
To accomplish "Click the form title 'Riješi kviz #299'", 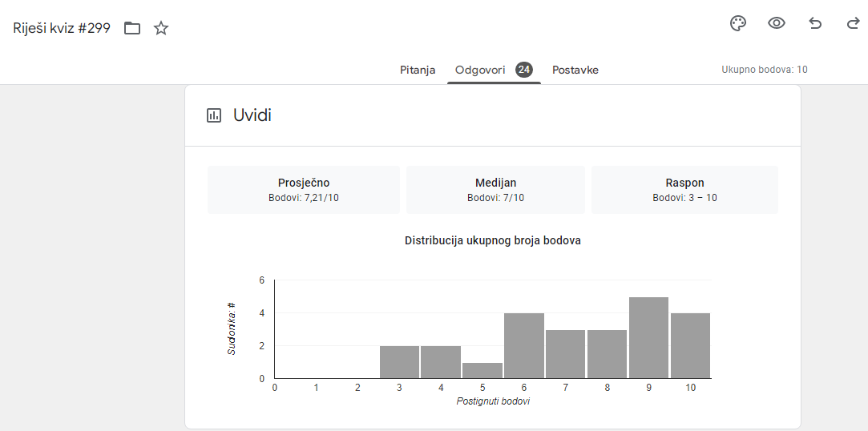I will [62, 28].
